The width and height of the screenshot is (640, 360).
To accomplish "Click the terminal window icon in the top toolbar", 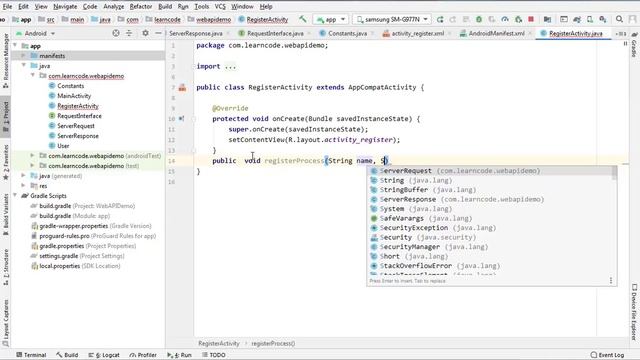I will pos(564,19).
